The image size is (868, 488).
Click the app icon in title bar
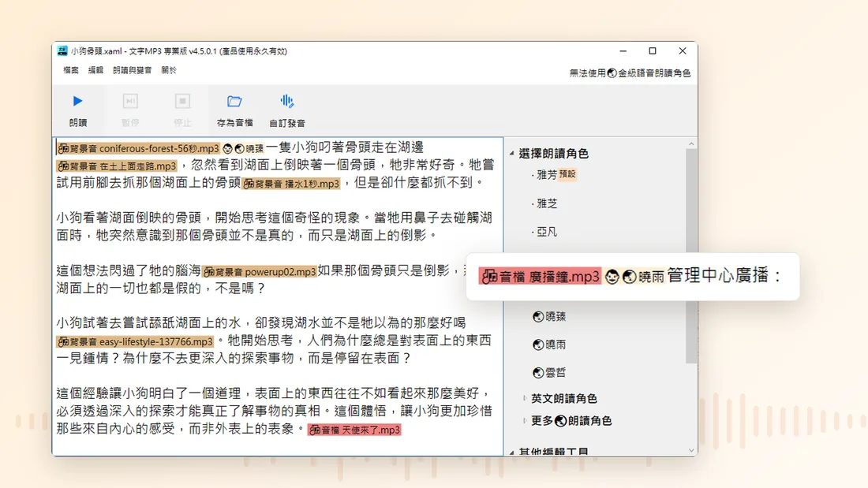pyautogui.click(x=62, y=51)
